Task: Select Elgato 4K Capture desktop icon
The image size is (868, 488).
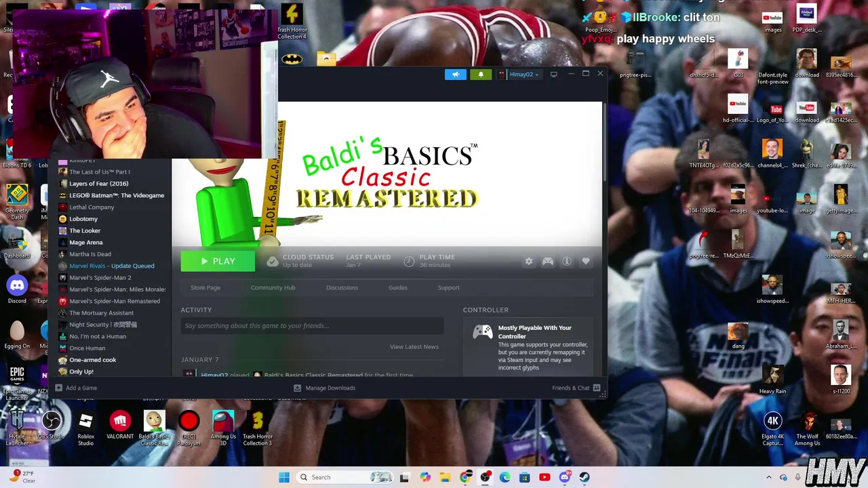Action: click(x=772, y=429)
